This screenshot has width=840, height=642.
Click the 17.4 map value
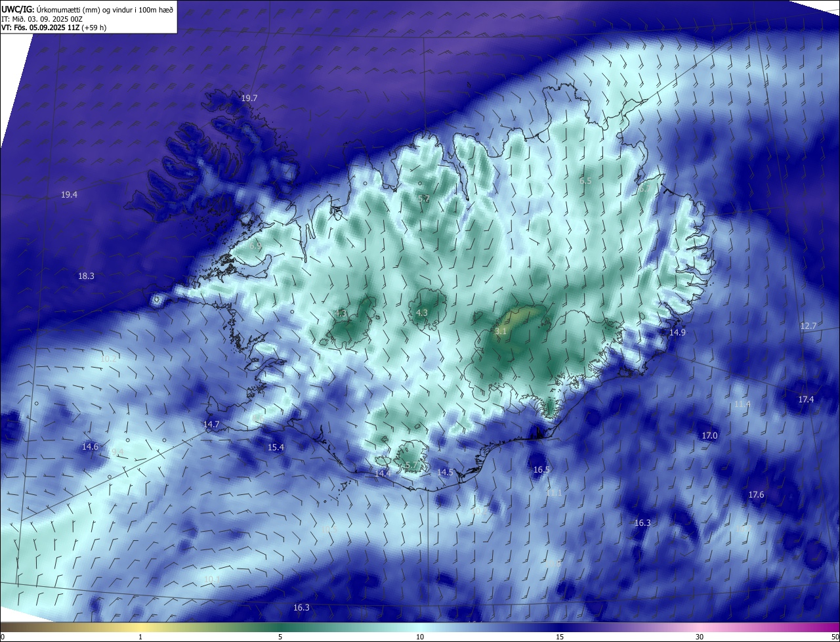click(x=806, y=399)
